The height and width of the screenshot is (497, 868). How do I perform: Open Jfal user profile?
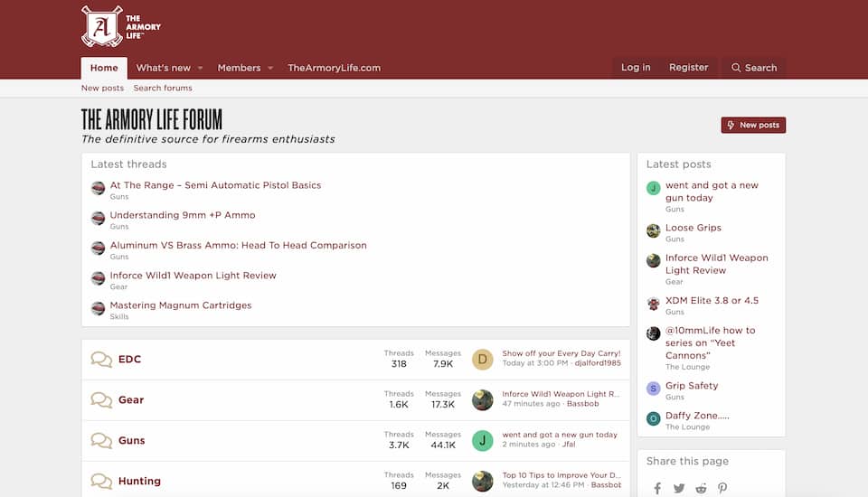point(569,444)
